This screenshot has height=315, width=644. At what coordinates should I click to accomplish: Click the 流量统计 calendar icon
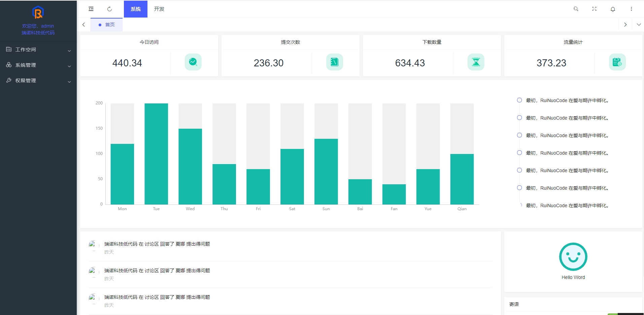(x=617, y=62)
